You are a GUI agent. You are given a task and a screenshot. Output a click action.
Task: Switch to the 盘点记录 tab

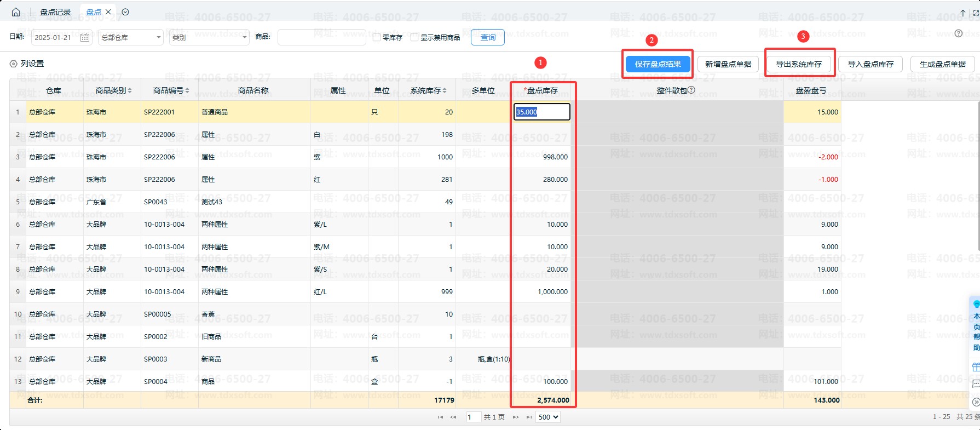55,12
